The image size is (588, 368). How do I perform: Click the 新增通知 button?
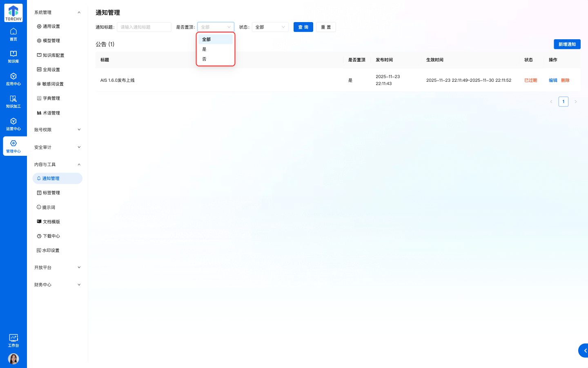(567, 44)
